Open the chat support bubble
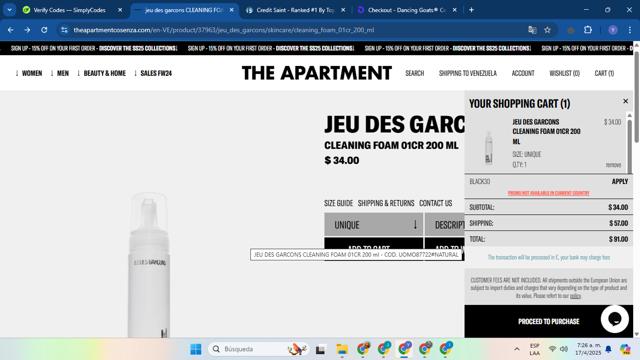640x360 pixels. coord(615,319)
